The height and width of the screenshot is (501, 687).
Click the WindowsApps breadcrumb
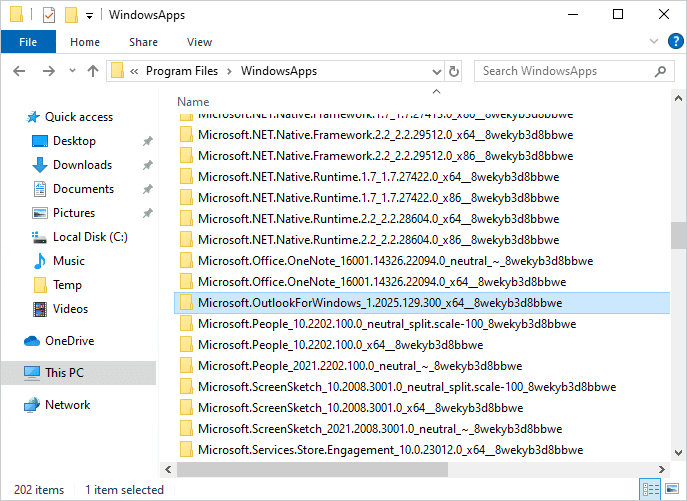[279, 71]
